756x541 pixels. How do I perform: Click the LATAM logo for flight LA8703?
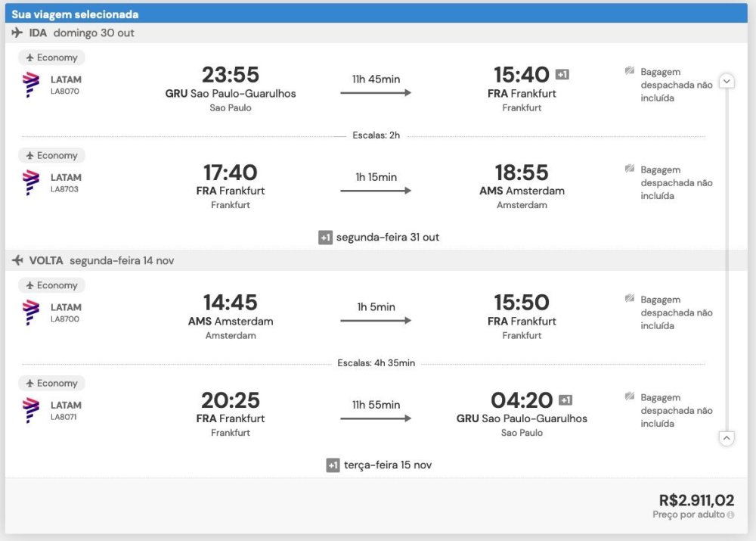pyautogui.click(x=31, y=182)
